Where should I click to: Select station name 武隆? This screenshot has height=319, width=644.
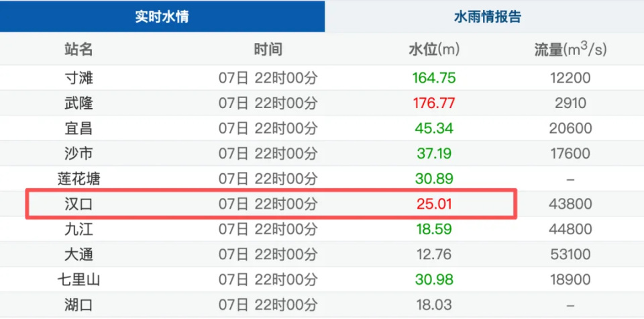click(x=78, y=103)
